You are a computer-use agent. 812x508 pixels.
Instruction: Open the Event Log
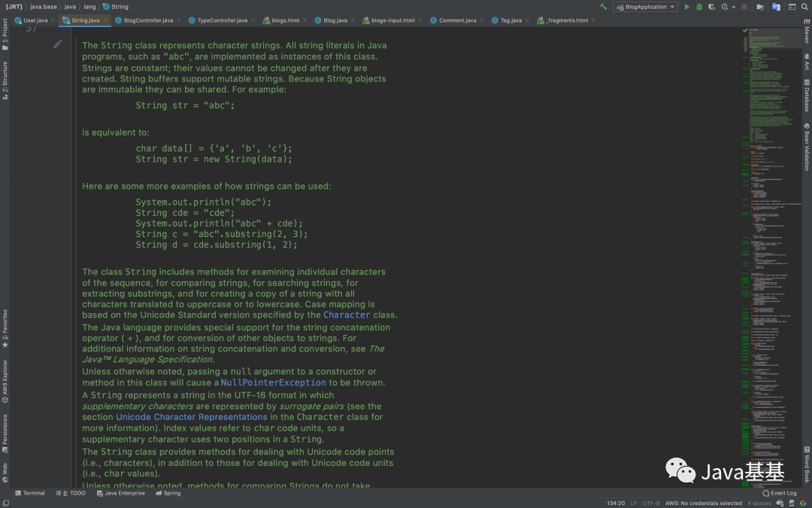[x=780, y=493]
